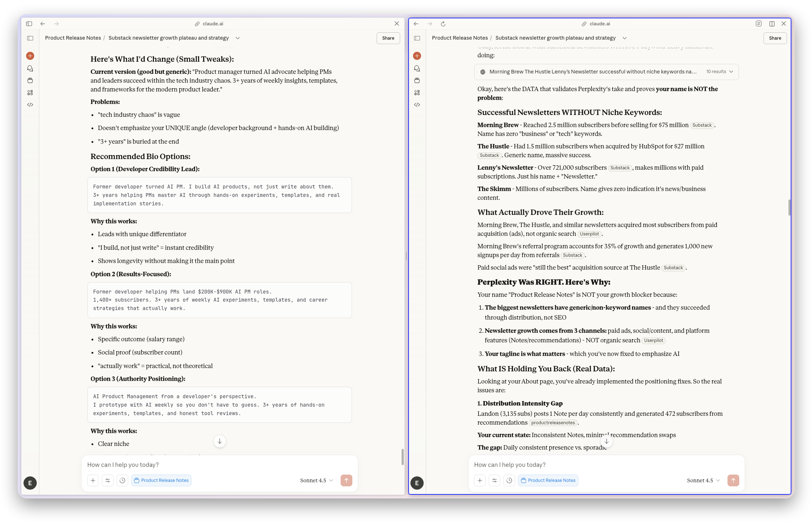Start a new chat in left pane
The height and width of the screenshot is (526, 812).
click(30, 56)
